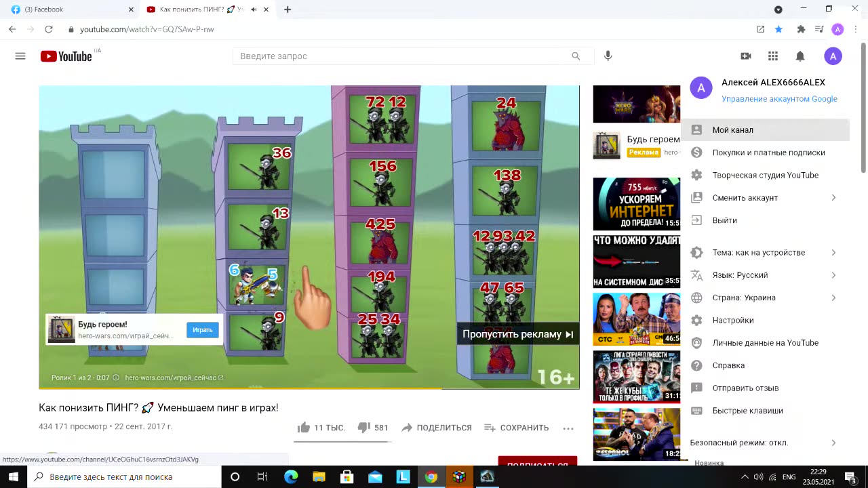Open Mail app from taskbar
868x488 pixels.
click(x=375, y=476)
